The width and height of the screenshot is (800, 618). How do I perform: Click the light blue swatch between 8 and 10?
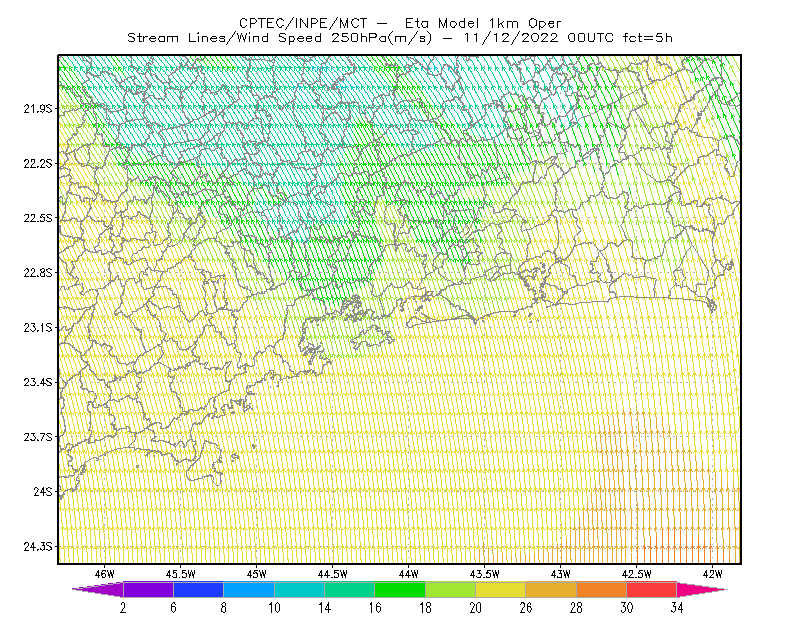coord(249,589)
